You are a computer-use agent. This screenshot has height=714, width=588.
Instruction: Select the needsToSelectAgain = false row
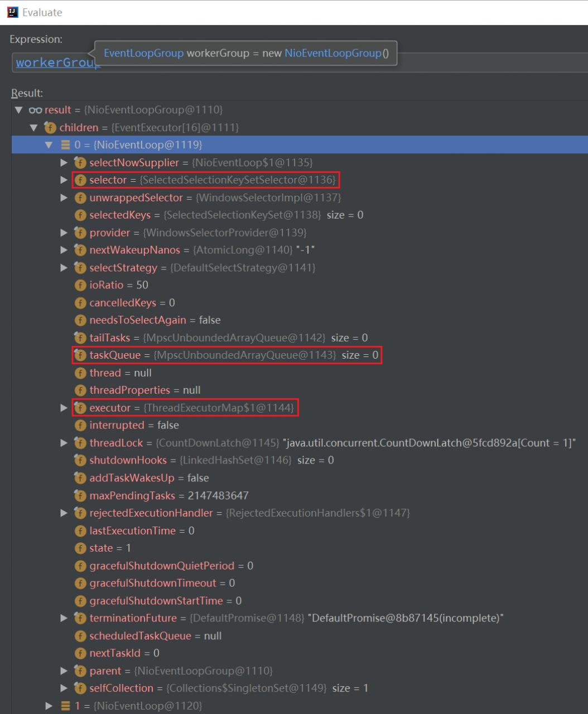[x=300, y=320]
